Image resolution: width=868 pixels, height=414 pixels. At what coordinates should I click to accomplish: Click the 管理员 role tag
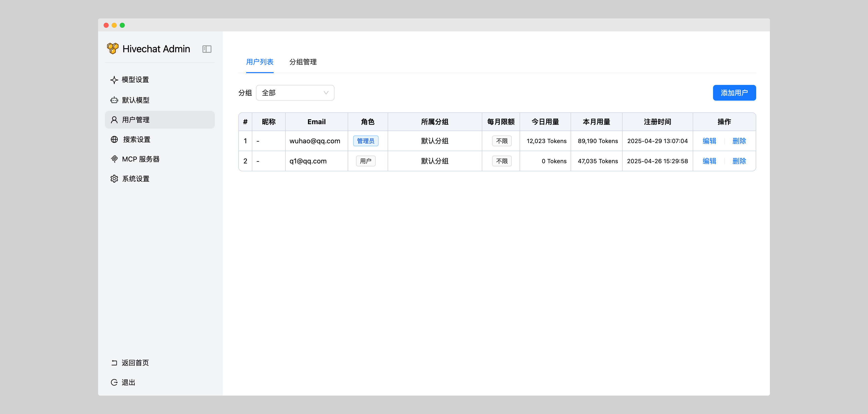[365, 141]
